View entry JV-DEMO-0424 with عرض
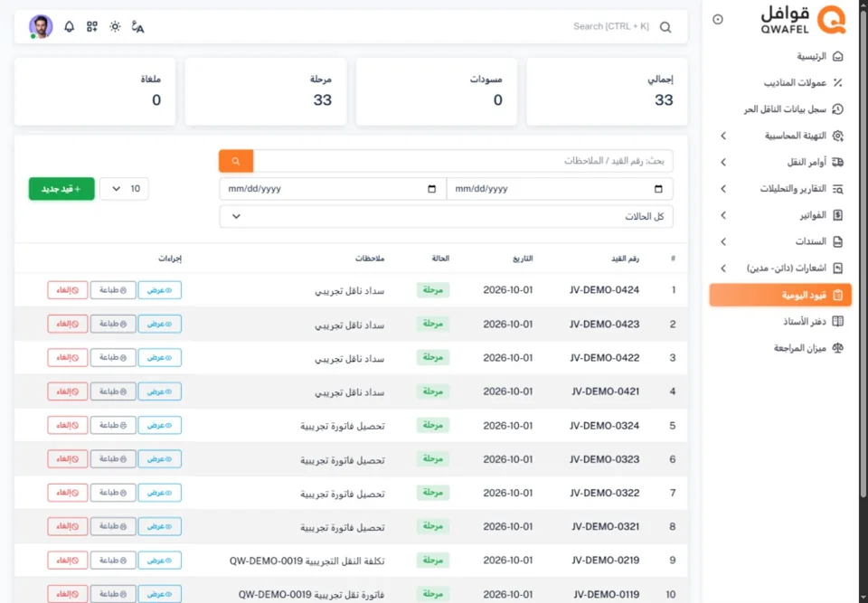Image resolution: width=868 pixels, height=603 pixels. [159, 290]
